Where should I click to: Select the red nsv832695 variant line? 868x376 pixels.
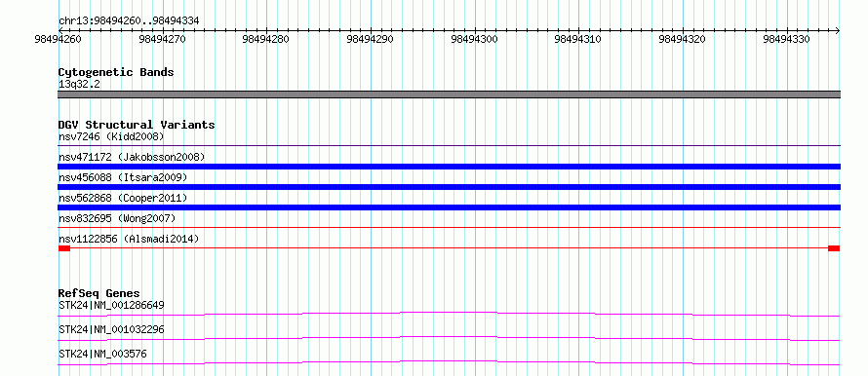[x=449, y=228]
